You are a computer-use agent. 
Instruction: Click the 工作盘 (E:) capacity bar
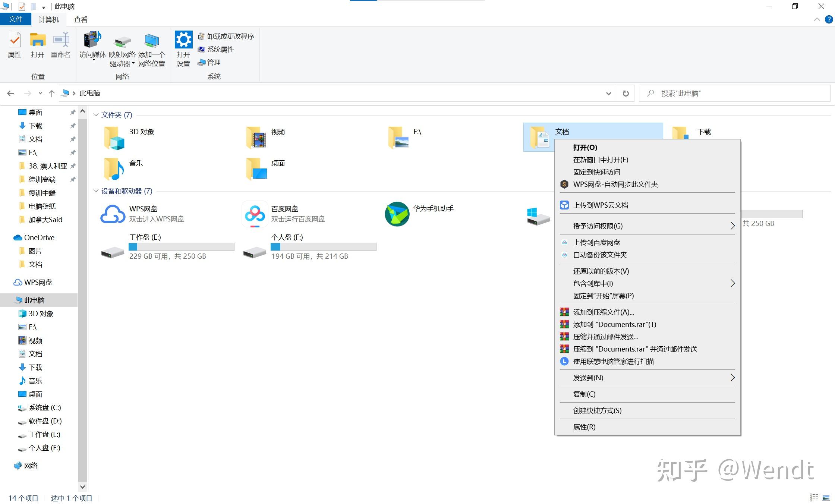[182, 247]
